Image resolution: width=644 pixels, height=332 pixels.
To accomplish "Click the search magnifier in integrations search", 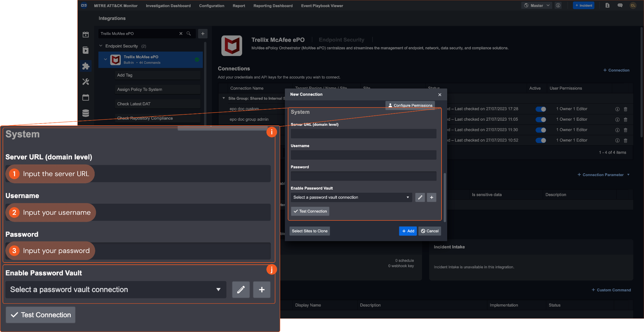I will click(x=189, y=34).
